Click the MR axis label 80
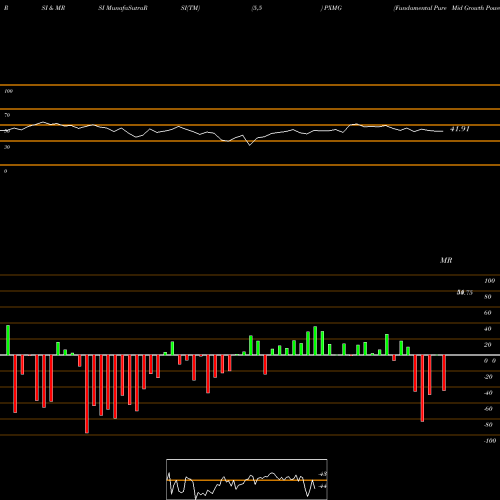500x500 pixels. click(x=488, y=297)
